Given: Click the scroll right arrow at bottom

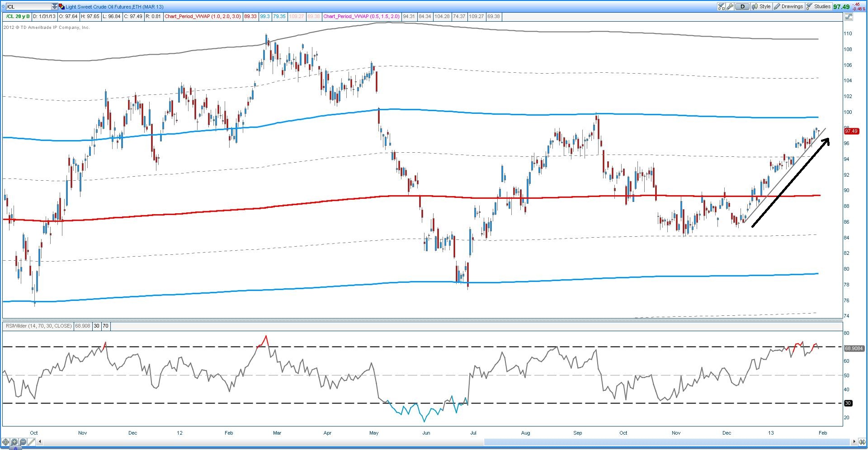Looking at the screenshot, I should pyautogui.click(x=854, y=442).
